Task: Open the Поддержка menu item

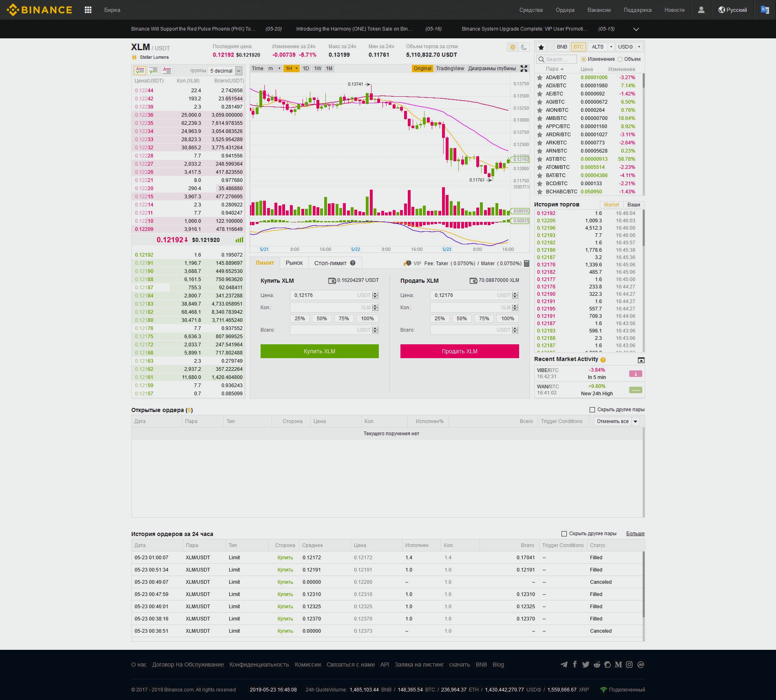Action: pyautogui.click(x=637, y=10)
